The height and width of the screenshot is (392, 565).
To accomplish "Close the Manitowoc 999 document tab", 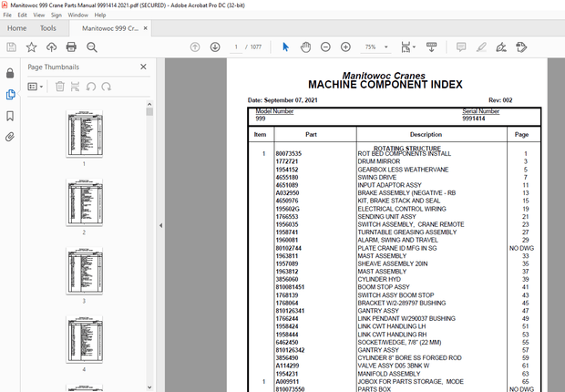I will (x=146, y=28).
